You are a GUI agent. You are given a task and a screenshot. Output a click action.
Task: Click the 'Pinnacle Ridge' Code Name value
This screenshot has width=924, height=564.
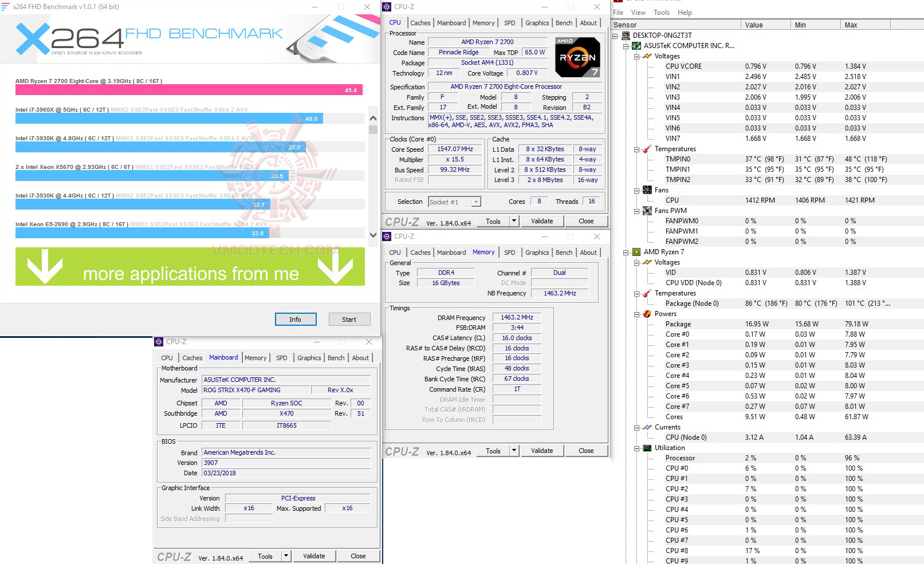tap(458, 52)
